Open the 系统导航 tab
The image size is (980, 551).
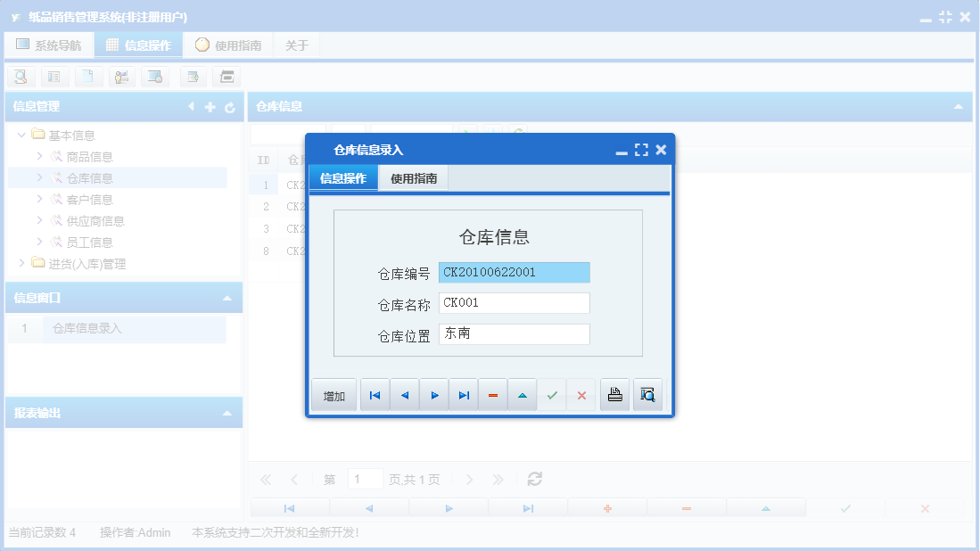[x=49, y=44]
